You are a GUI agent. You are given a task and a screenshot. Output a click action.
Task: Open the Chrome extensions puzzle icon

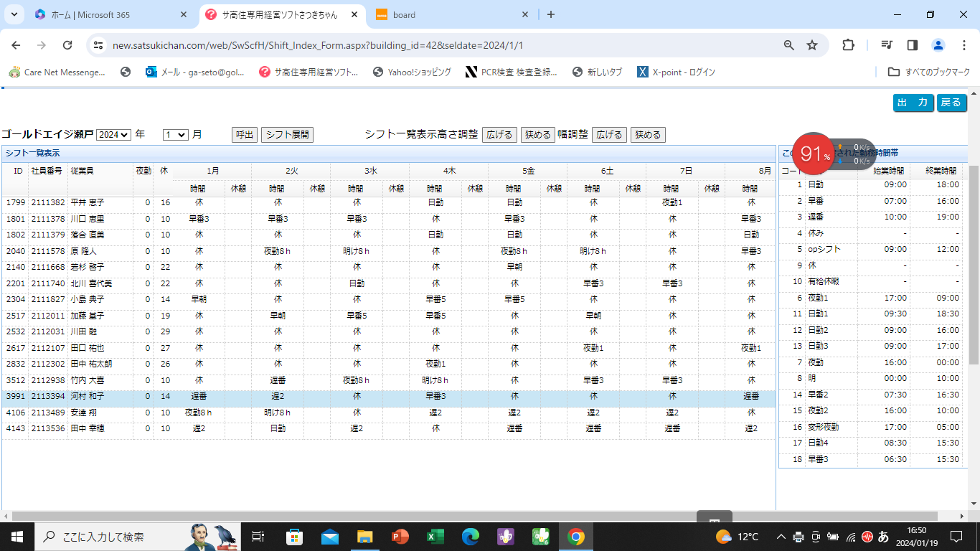(848, 45)
